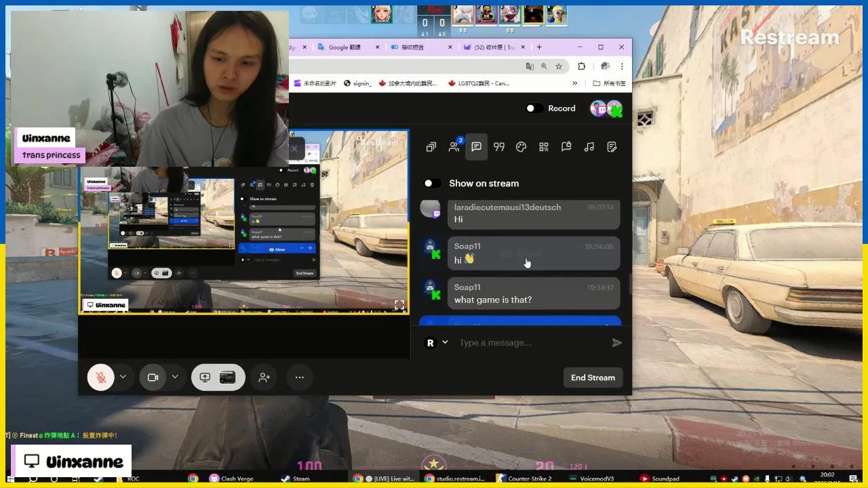Viewport: 868px width, 488px height.
Task: Open the signin_ bookmark
Action: coord(358,83)
